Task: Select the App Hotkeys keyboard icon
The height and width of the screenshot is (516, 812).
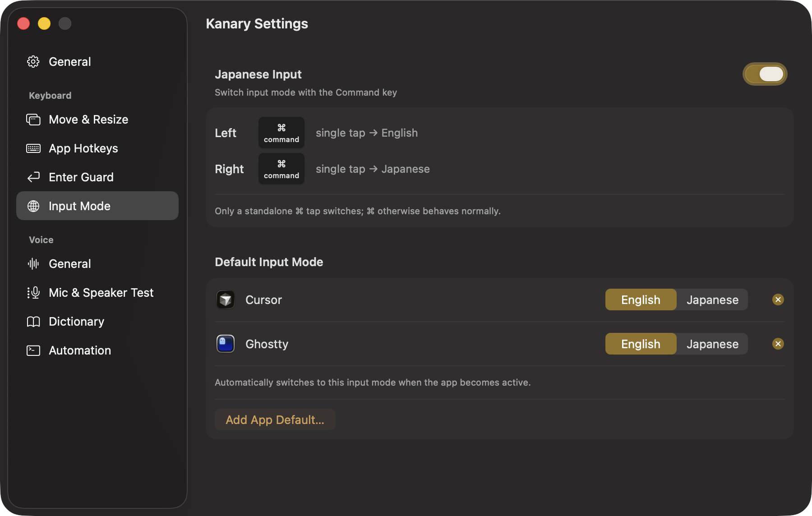Action: coord(33,148)
